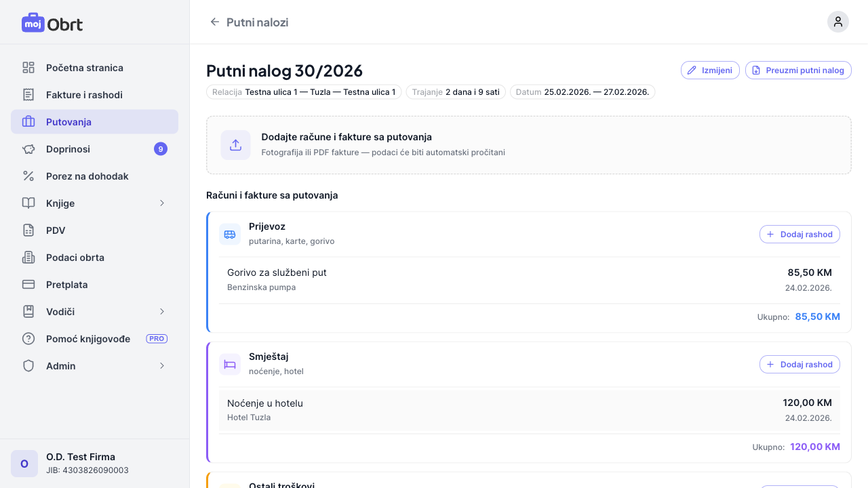Click the upload icon for receipts
This screenshot has width=868, height=488.
pyautogui.click(x=235, y=145)
